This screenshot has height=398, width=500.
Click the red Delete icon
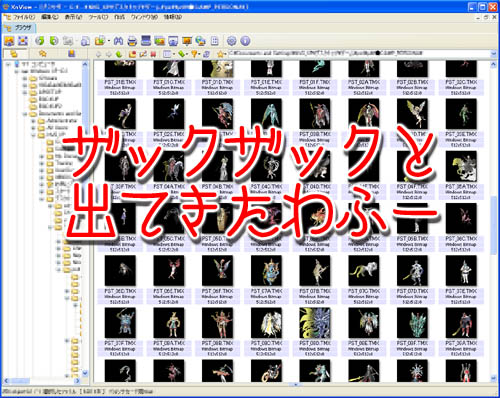[153, 54]
